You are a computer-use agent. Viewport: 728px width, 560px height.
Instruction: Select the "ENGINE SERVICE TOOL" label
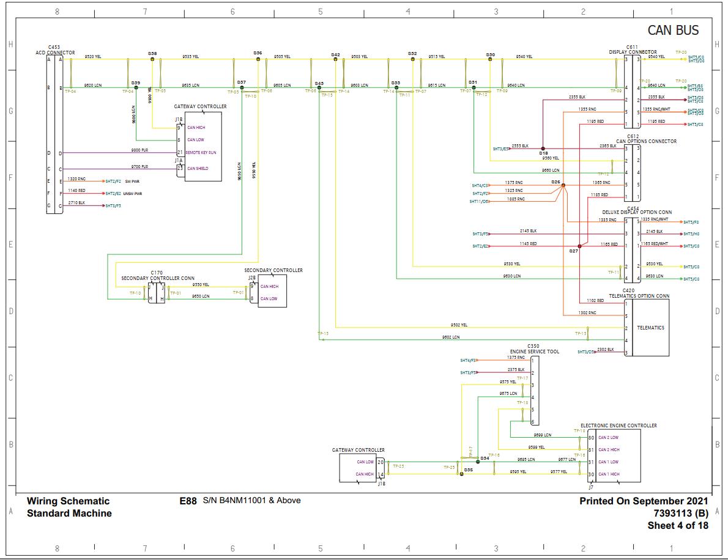[x=535, y=351]
